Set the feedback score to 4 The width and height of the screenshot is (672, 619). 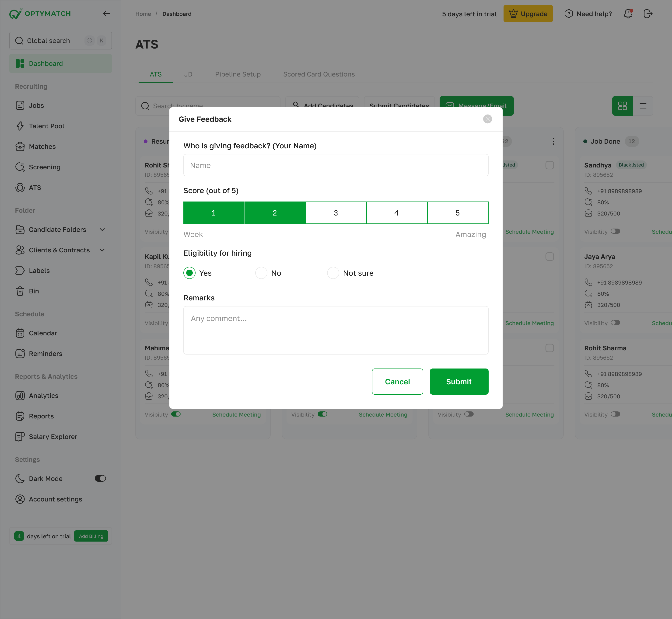pyautogui.click(x=396, y=213)
